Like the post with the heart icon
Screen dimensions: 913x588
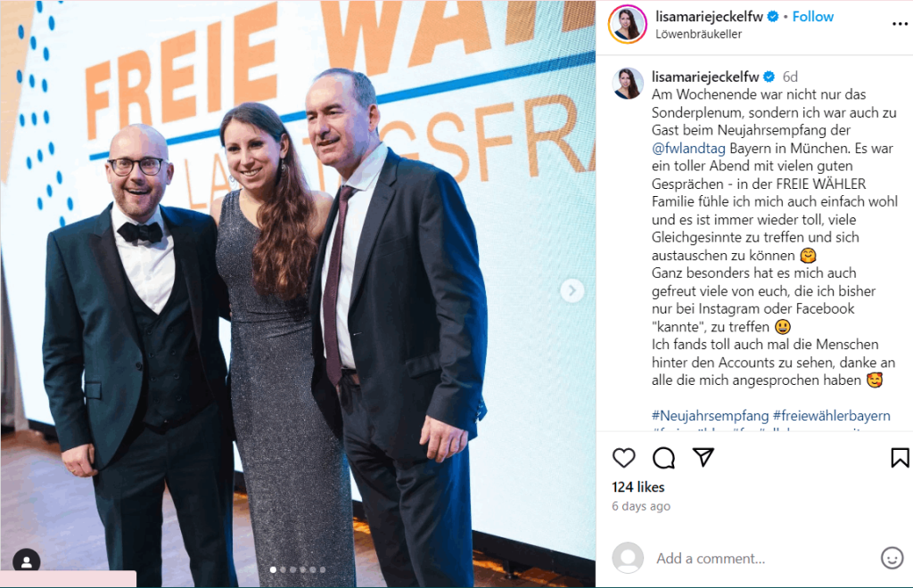point(623,458)
